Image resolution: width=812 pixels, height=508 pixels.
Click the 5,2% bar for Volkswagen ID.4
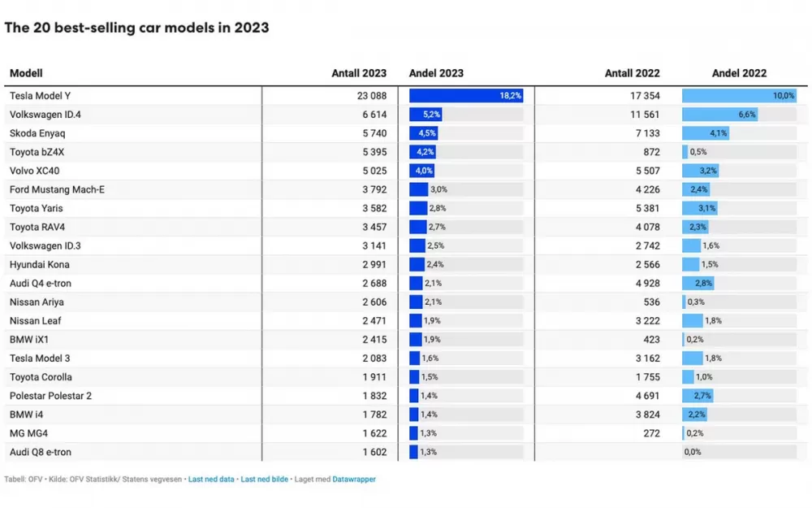click(425, 115)
